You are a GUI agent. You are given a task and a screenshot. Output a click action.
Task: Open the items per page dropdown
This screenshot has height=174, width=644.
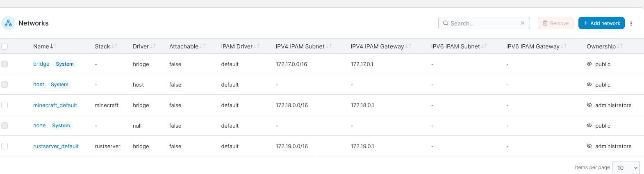pos(626,167)
